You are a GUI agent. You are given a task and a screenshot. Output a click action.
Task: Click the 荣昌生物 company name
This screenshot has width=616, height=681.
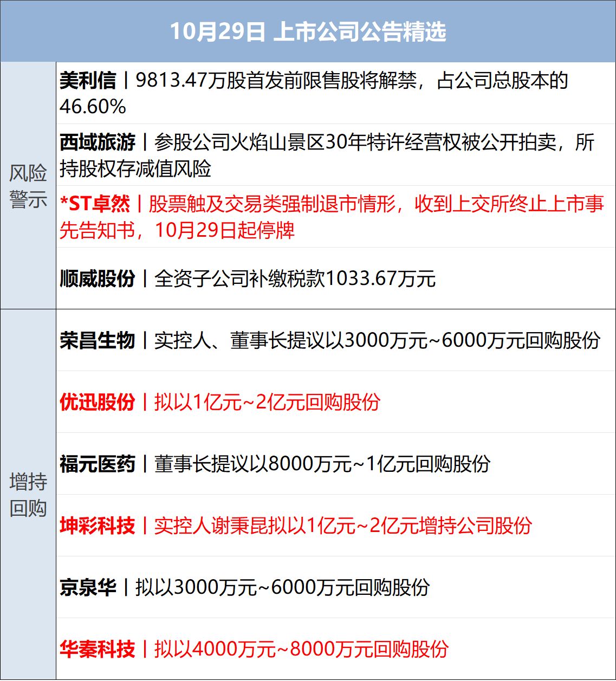tap(98, 341)
